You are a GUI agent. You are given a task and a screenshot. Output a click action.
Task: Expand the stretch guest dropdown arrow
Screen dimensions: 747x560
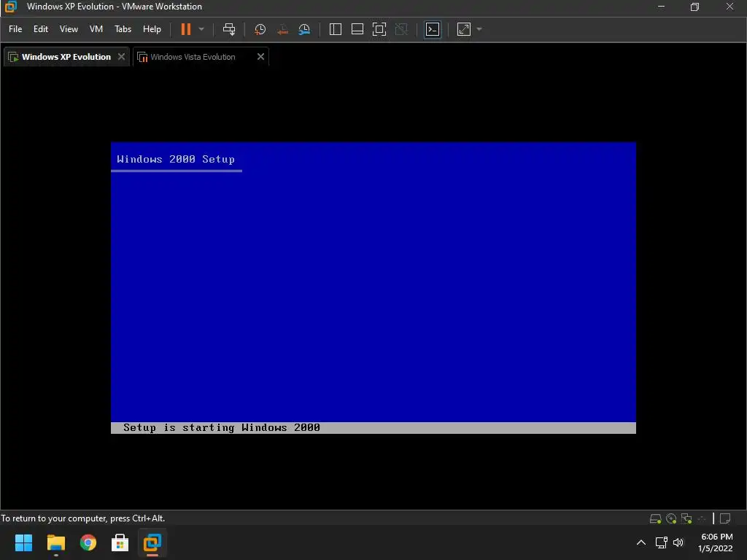tap(479, 29)
